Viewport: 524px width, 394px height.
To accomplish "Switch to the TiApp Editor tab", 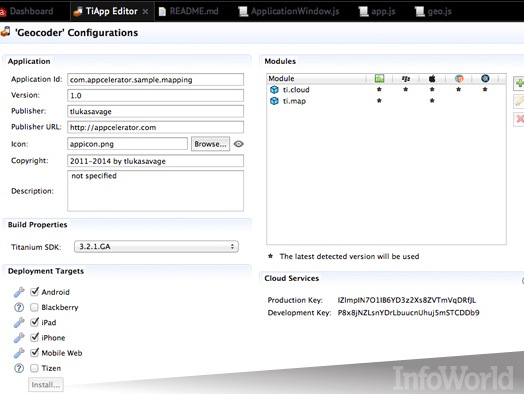I will pyautogui.click(x=112, y=11).
